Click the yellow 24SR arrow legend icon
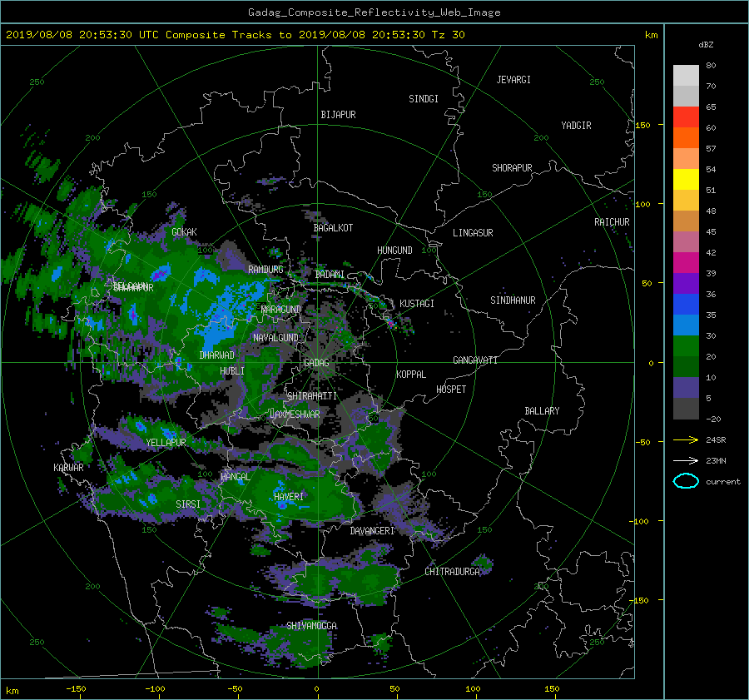The image size is (749, 700). tap(686, 439)
